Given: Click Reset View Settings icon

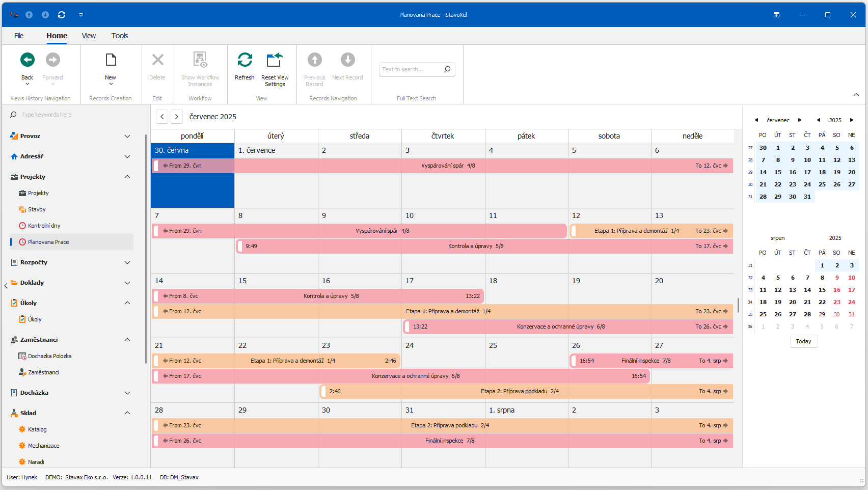Looking at the screenshot, I should [275, 60].
